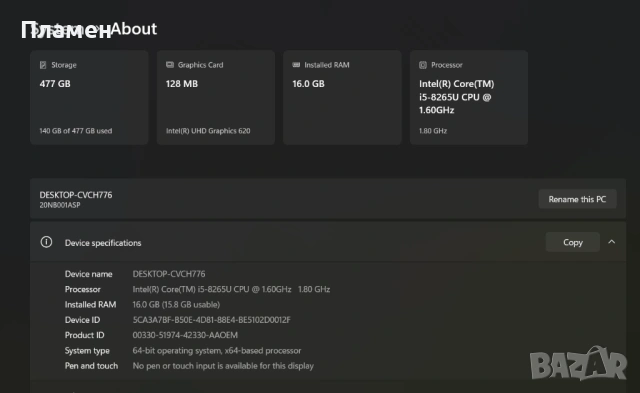Click the Installed RAM icon
Screen dimensions: 640x393
[296, 64]
